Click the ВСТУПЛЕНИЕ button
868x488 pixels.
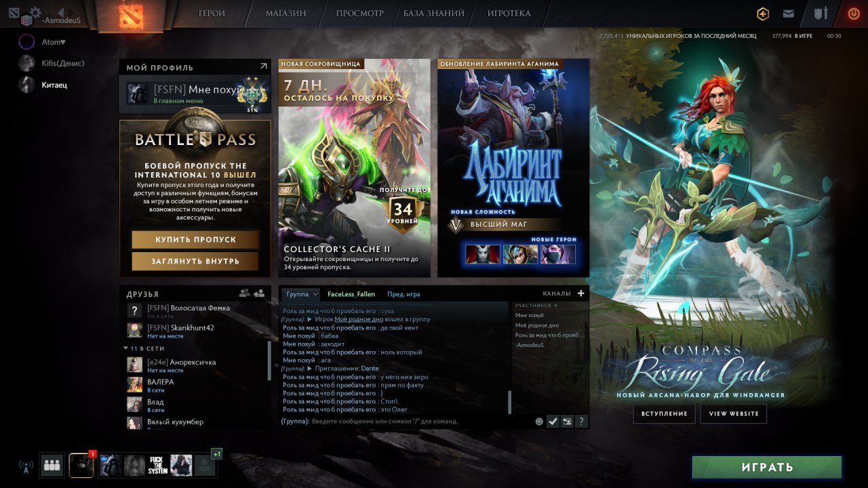click(664, 413)
